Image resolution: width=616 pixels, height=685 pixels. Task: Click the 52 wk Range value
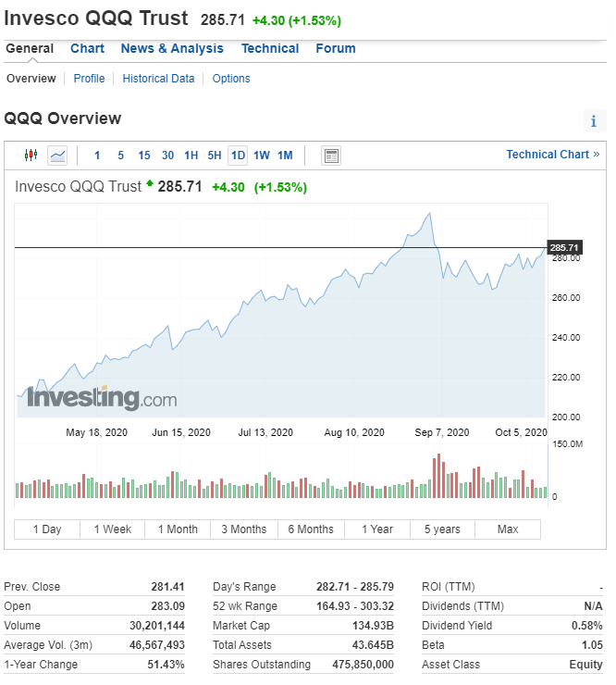tap(355, 606)
